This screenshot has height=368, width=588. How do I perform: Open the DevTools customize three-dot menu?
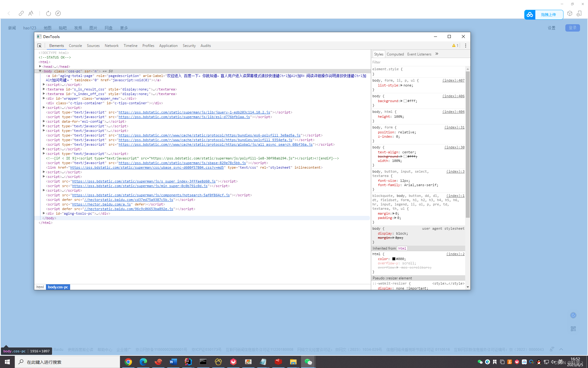(x=466, y=45)
